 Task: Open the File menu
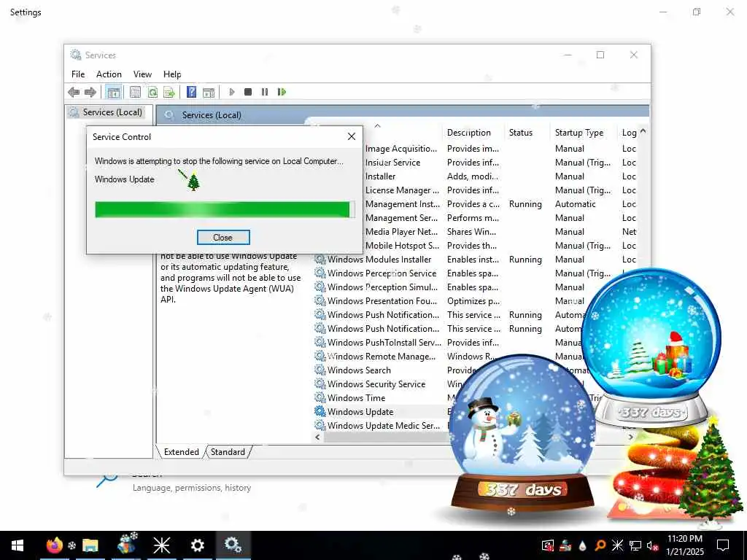(x=78, y=74)
